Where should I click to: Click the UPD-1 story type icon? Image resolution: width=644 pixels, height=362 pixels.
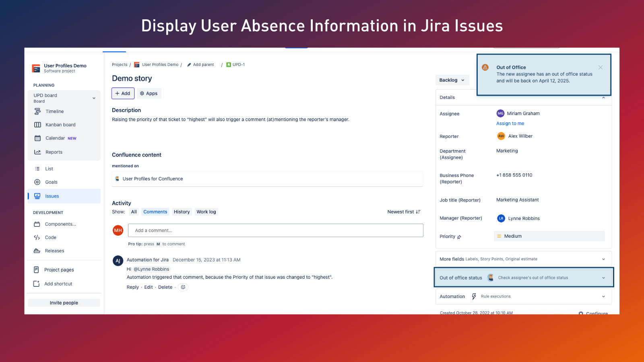click(229, 65)
